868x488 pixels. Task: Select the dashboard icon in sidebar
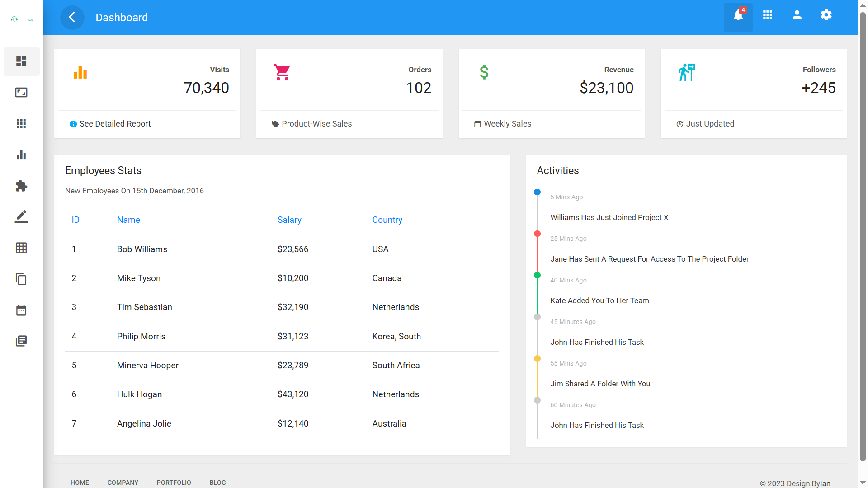coord(21,61)
